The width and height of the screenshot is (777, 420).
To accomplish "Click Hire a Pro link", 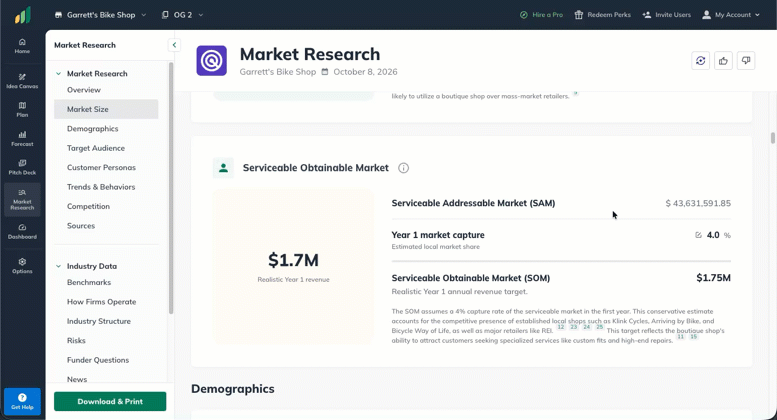I will pos(541,15).
